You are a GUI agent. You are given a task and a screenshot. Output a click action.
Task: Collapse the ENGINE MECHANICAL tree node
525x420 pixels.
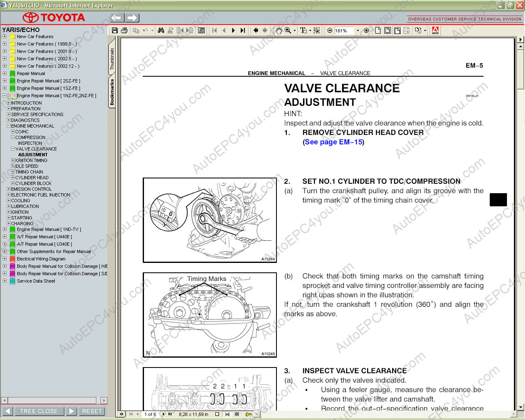coord(9,126)
